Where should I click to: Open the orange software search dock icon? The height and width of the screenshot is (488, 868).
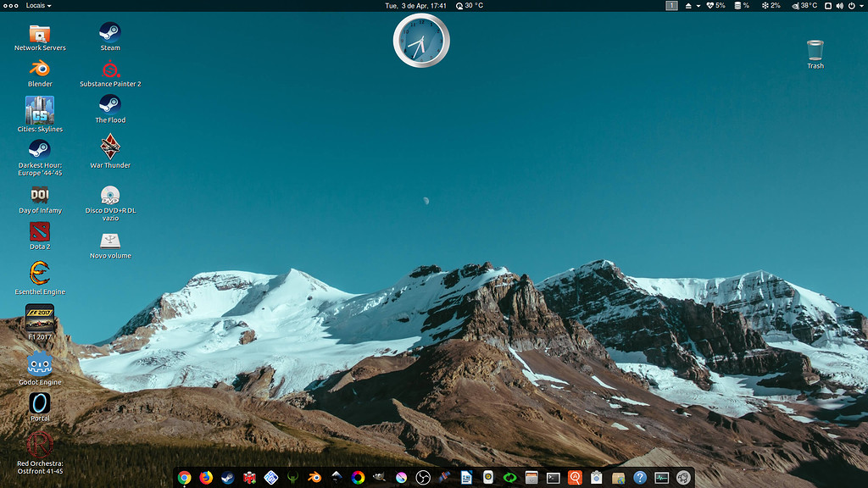pyautogui.click(x=576, y=478)
